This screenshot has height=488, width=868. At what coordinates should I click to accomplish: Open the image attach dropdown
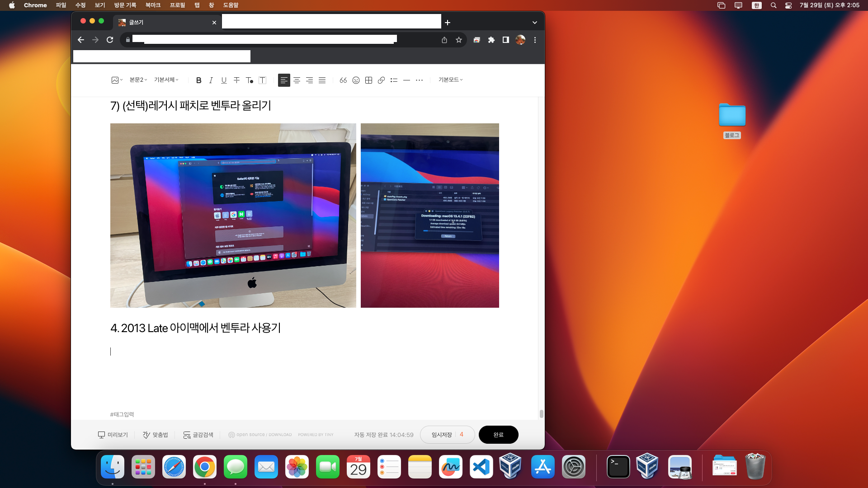[117, 80]
